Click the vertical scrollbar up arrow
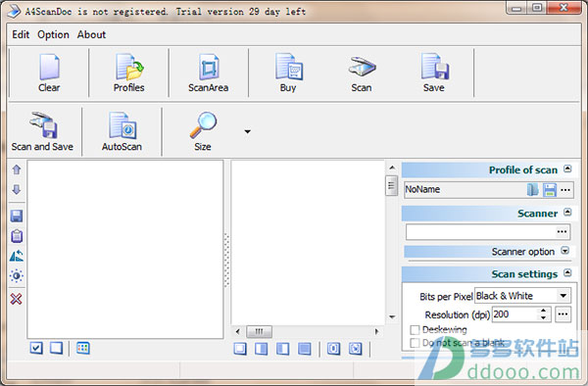The width and height of the screenshot is (588, 386). 392,168
